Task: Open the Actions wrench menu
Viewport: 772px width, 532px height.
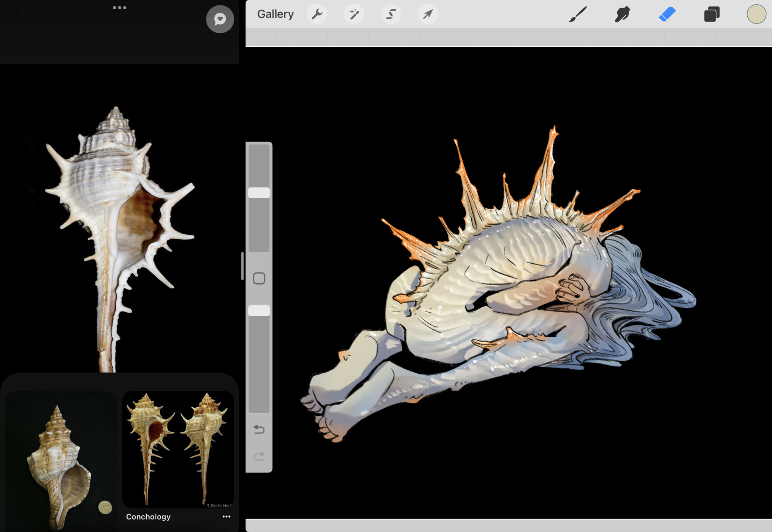Action: click(317, 14)
